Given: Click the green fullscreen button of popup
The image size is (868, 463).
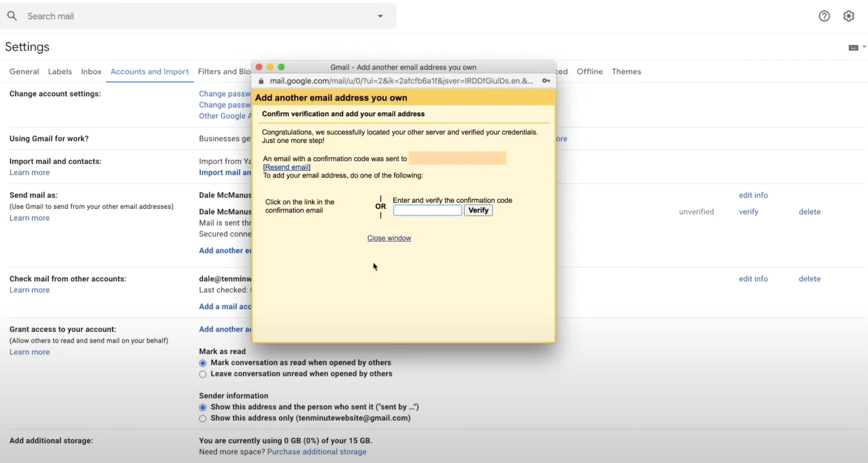Looking at the screenshot, I should [281, 67].
